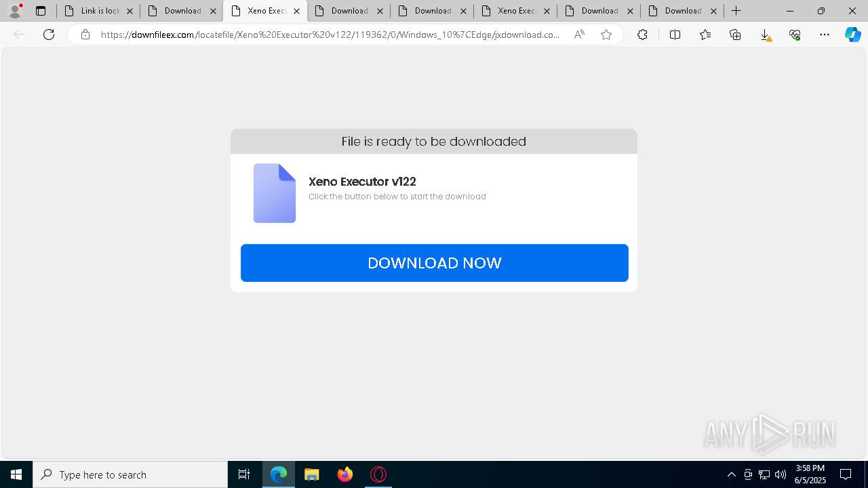Viewport: 868px width, 488px height.
Task: Open the tab actions menu icon
Action: [x=41, y=11]
